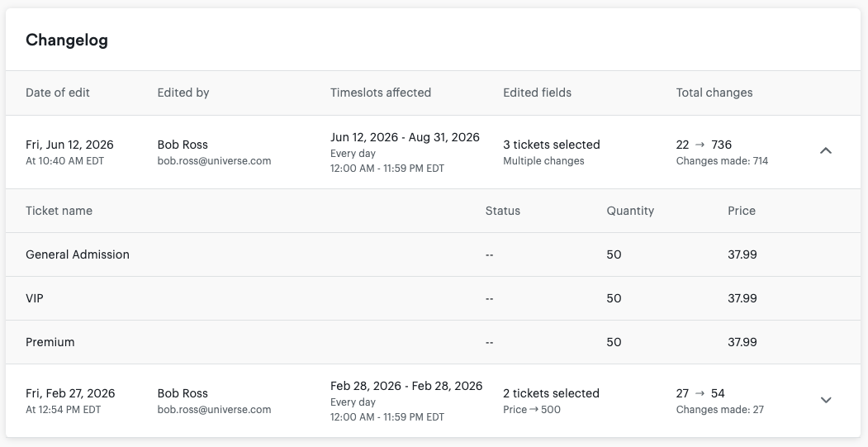Click the 'Edited by' column header

point(183,93)
